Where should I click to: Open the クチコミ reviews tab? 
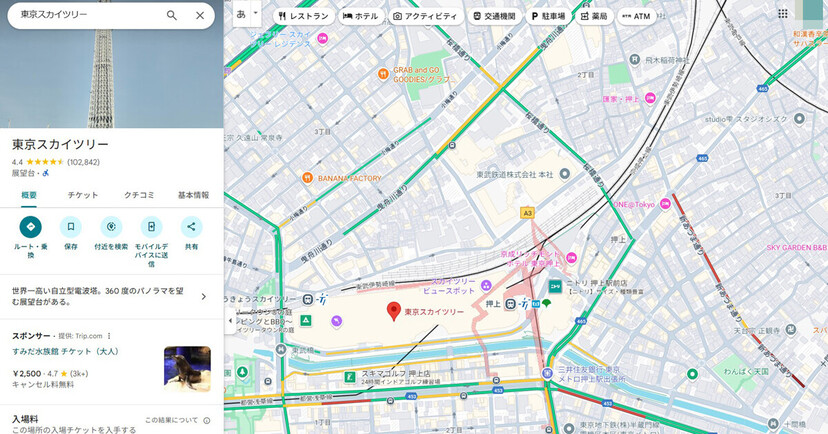[139, 195]
